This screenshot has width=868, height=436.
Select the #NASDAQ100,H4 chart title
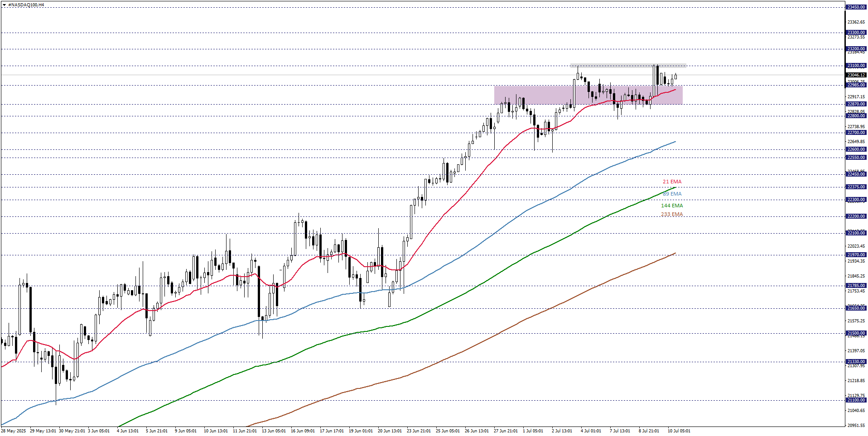pyautogui.click(x=26, y=5)
